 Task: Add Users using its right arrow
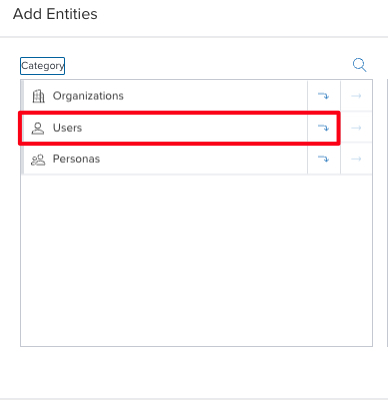(356, 128)
